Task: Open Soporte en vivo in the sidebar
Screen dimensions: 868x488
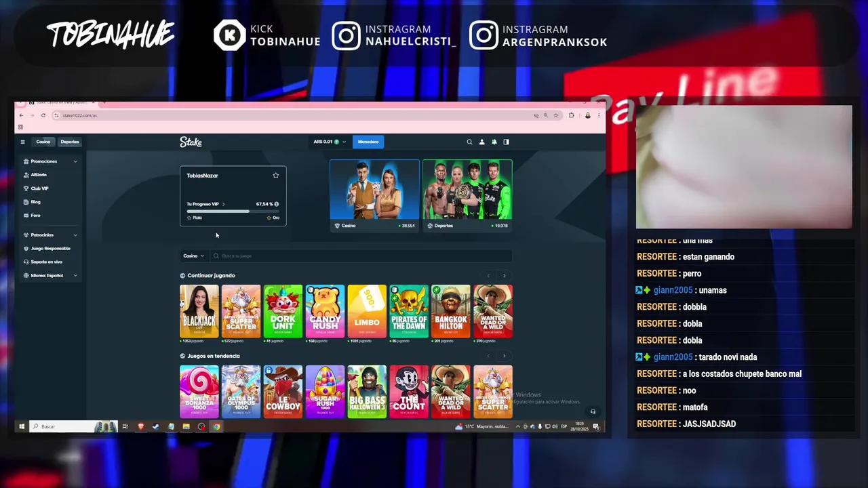Action: pyautogui.click(x=46, y=262)
